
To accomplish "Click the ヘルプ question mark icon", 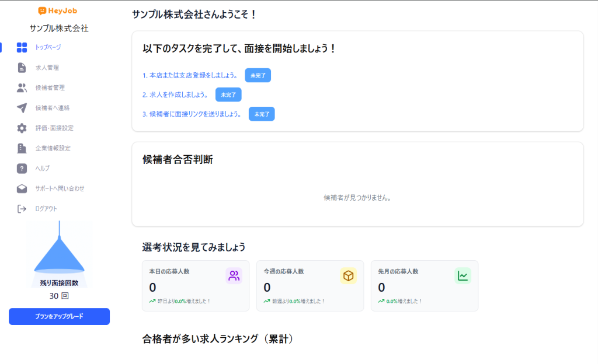I will point(22,169).
